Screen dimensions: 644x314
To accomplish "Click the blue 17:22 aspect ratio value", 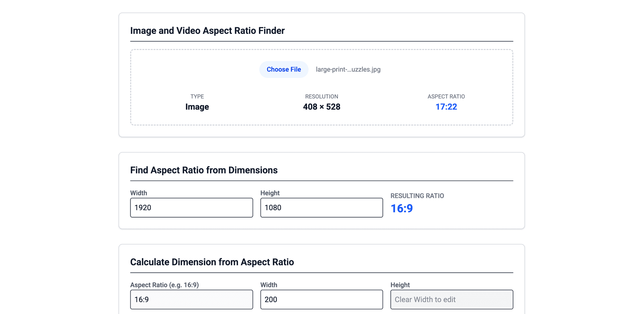I will coord(446,106).
